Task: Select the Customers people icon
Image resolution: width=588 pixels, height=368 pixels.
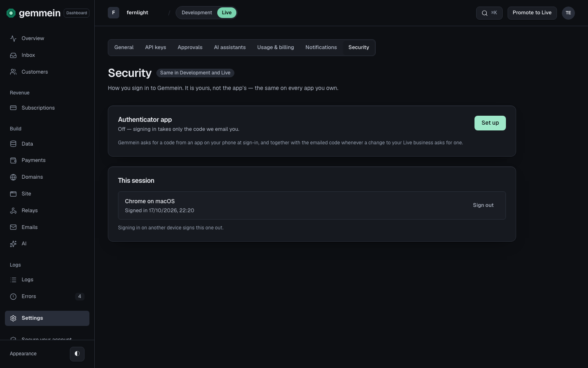Action: coord(13,72)
